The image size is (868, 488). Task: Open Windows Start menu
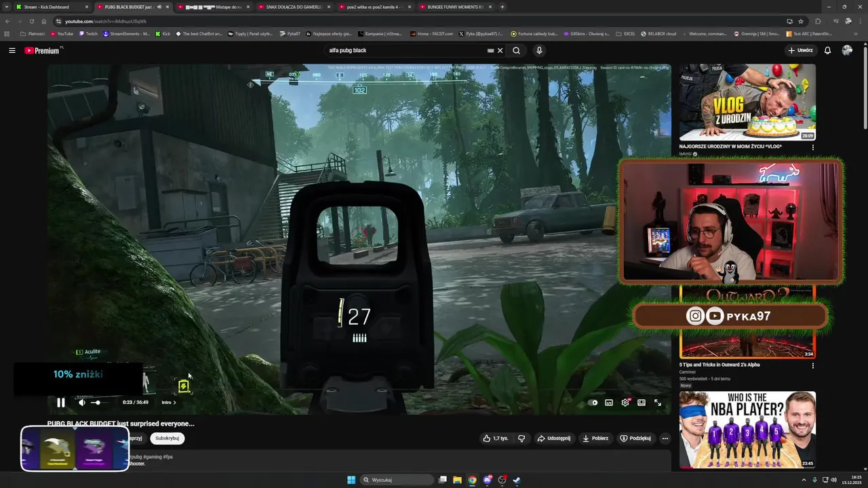pyautogui.click(x=351, y=480)
